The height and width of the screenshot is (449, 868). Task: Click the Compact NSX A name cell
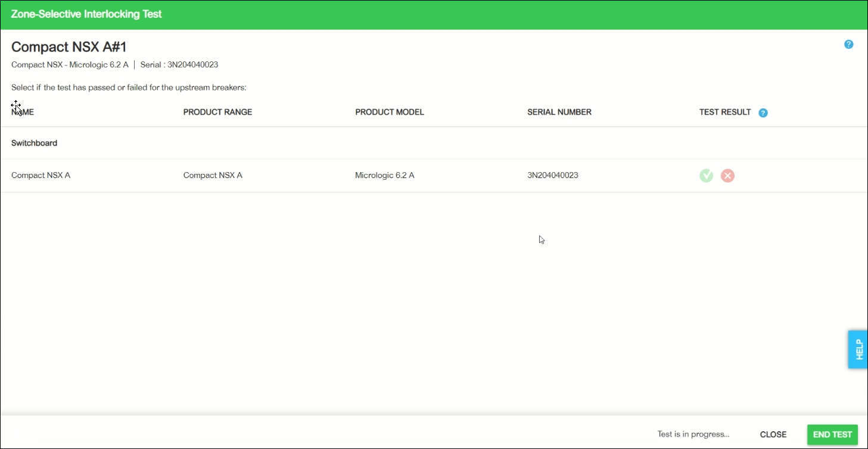tap(41, 175)
